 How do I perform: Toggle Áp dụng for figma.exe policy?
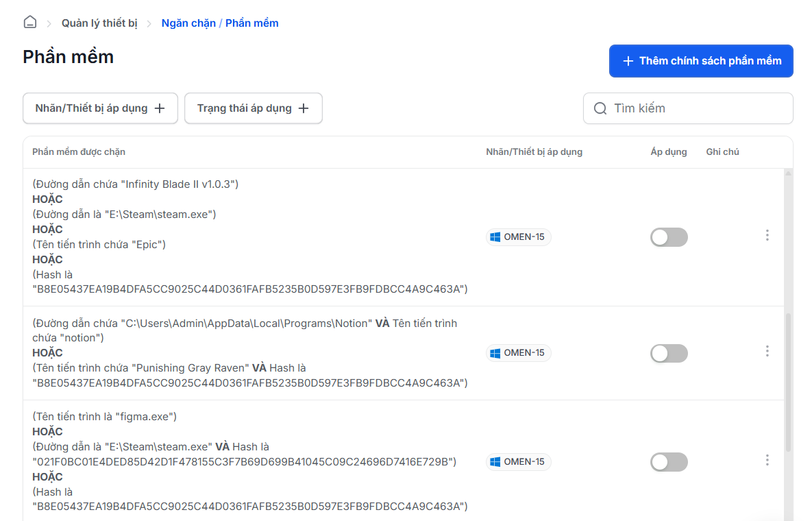point(669,462)
